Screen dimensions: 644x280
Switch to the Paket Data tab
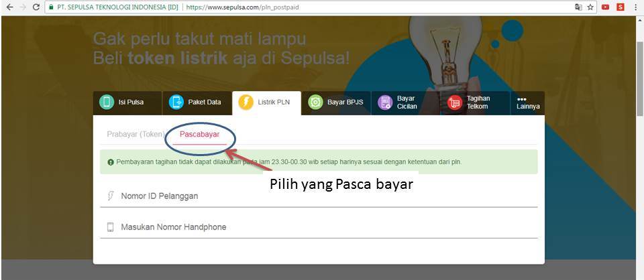point(197,102)
